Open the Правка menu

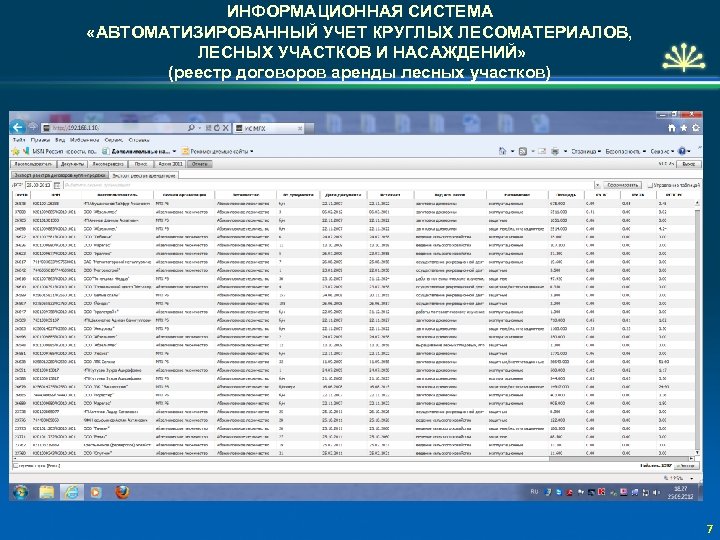pyautogui.click(x=40, y=140)
